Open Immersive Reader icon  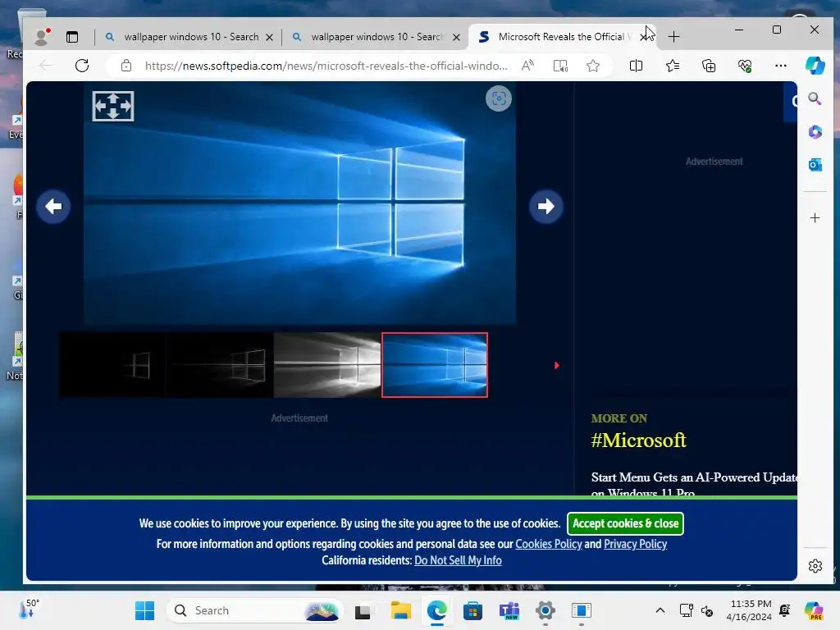click(560, 66)
